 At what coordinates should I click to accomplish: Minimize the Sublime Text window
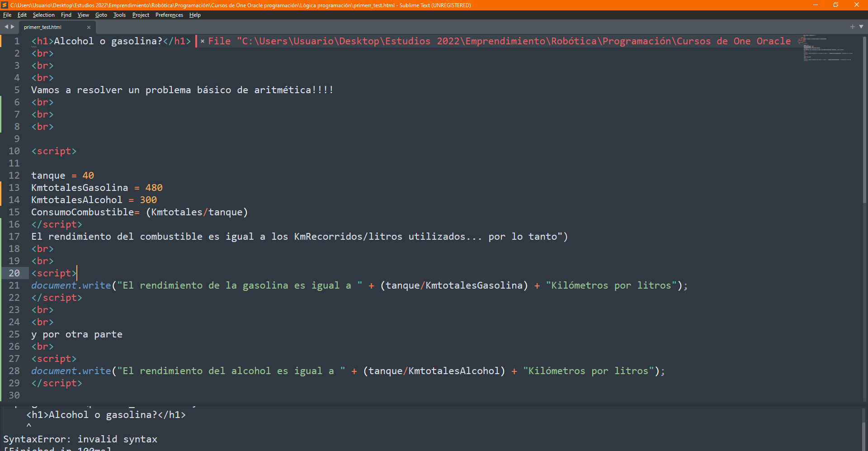(x=816, y=5)
